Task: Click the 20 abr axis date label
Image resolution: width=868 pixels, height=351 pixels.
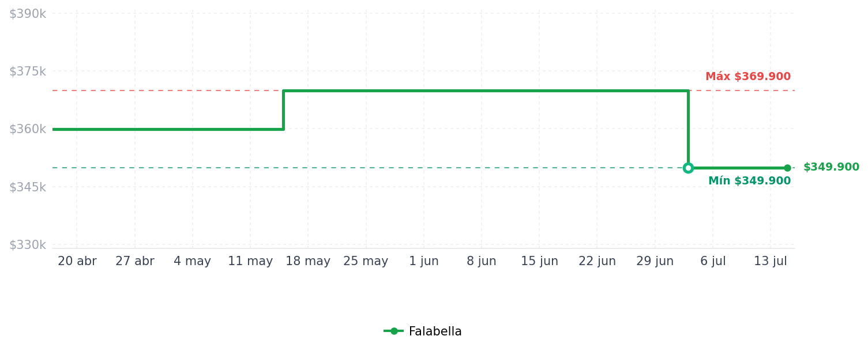Action: tap(77, 261)
